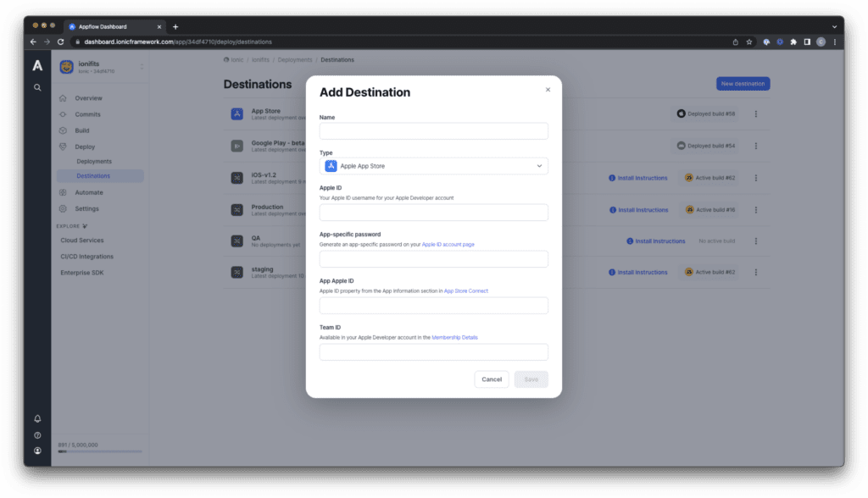
Task: Click the Save button
Action: click(531, 379)
